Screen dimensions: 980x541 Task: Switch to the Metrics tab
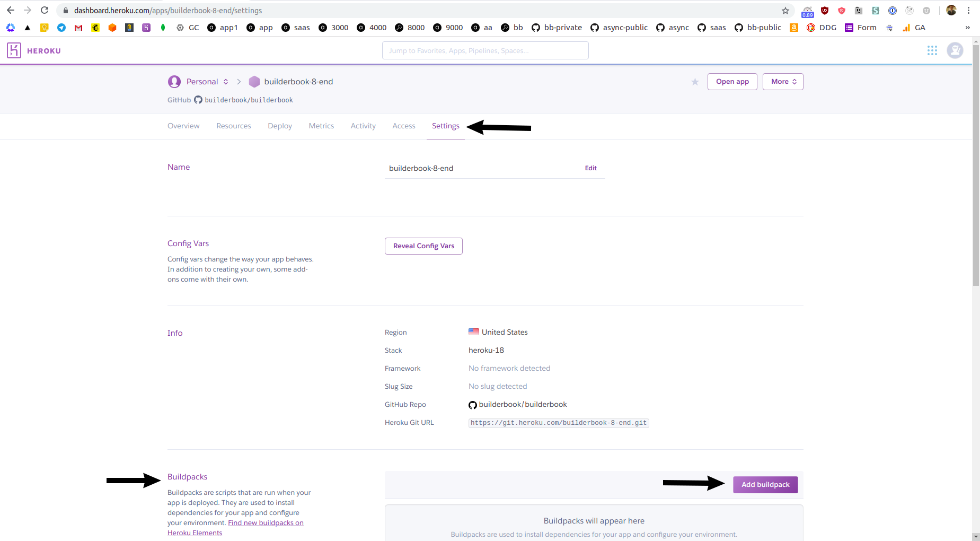point(321,126)
